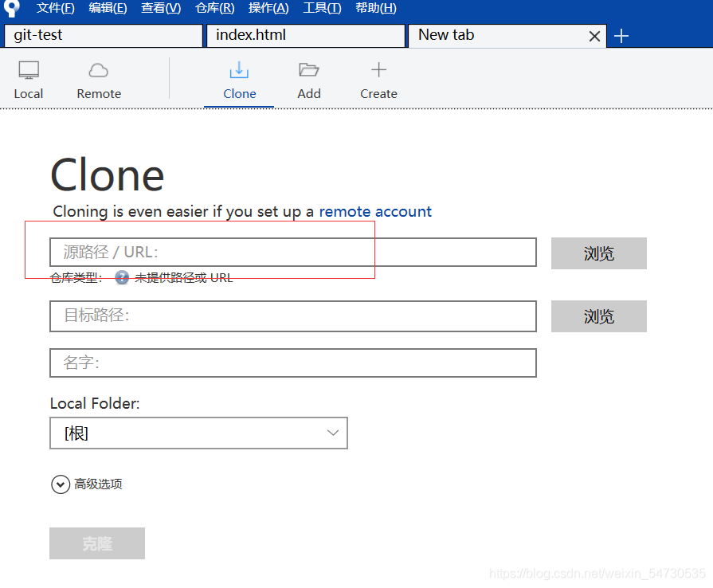Open the 操作(A) menu
713x588 pixels.
[268, 8]
